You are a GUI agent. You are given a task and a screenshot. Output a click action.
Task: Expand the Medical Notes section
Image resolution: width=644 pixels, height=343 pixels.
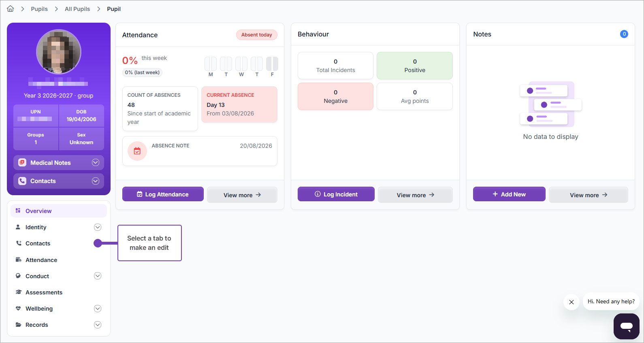click(96, 162)
